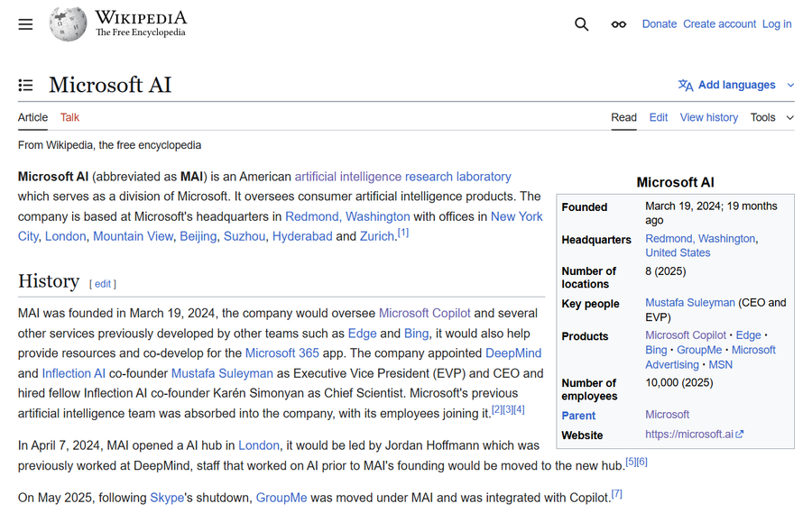Click the Add languages translate icon
The image size is (812, 513).
click(686, 85)
